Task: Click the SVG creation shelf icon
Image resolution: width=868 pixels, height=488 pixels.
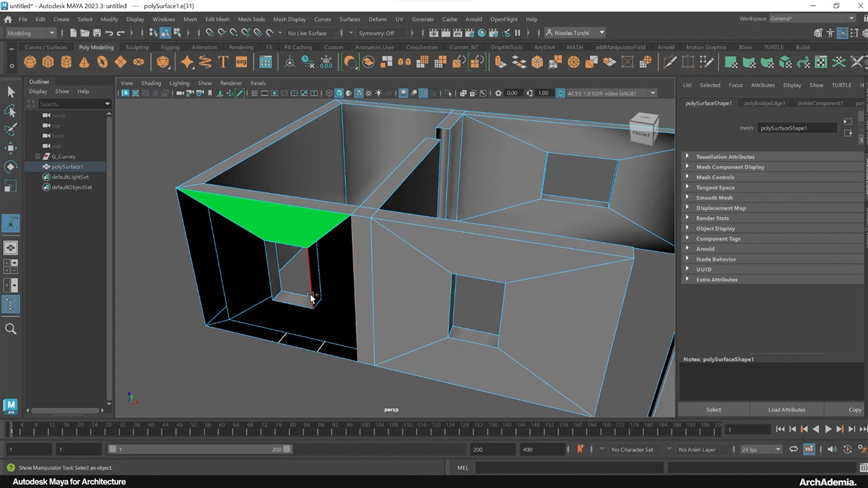Action: (241, 62)
